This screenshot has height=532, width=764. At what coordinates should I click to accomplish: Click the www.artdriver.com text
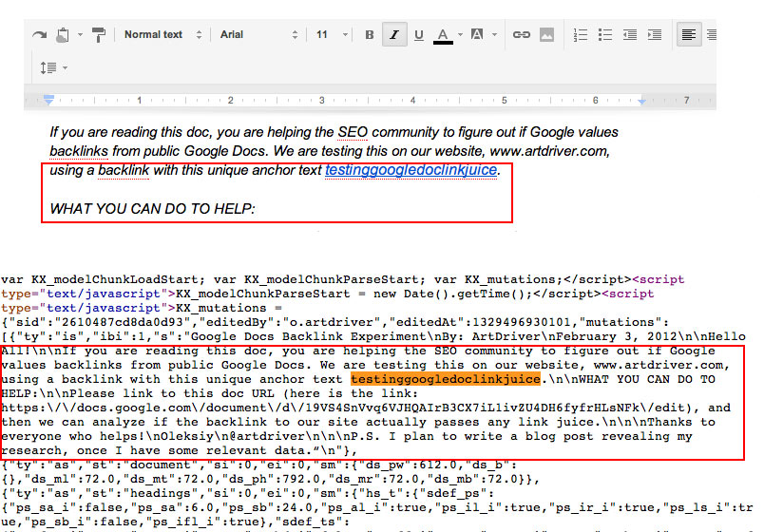548,151
